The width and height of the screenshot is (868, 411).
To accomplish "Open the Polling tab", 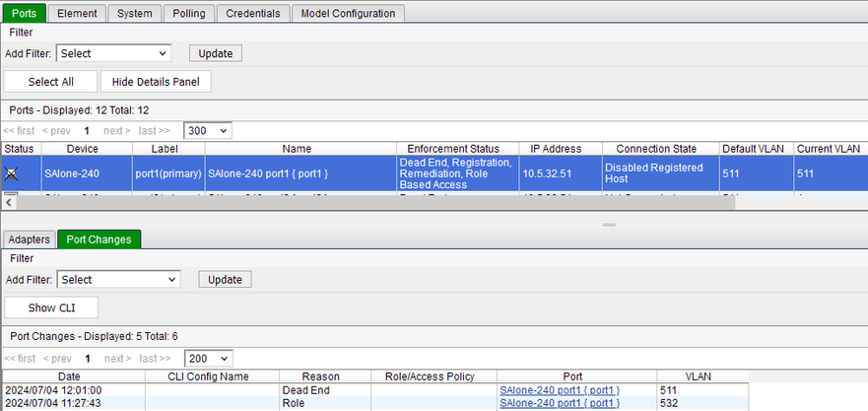I will click(189, 13).
